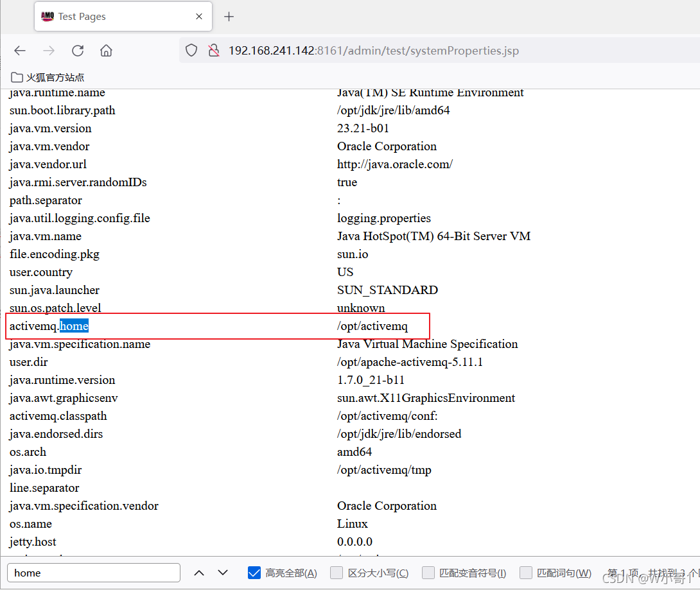Screen dimensions: 700x590
Task: Open a new browser tab
Action: pos(229,17)
